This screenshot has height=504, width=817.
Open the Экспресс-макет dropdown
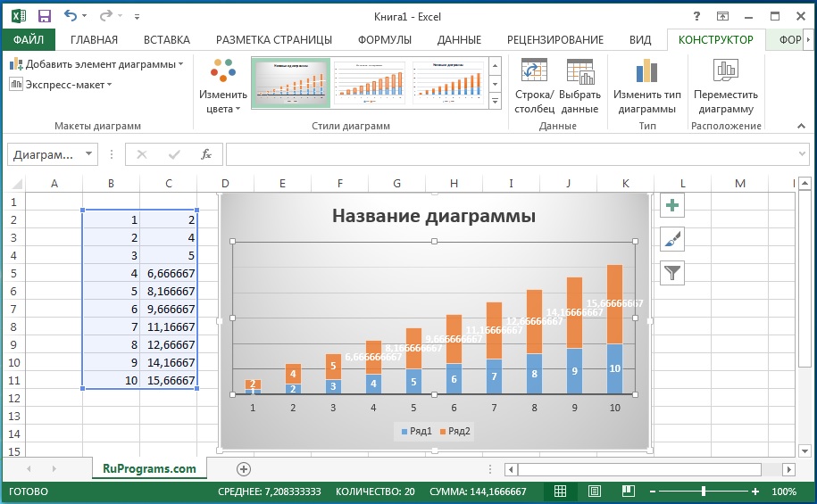coord(61,85)
